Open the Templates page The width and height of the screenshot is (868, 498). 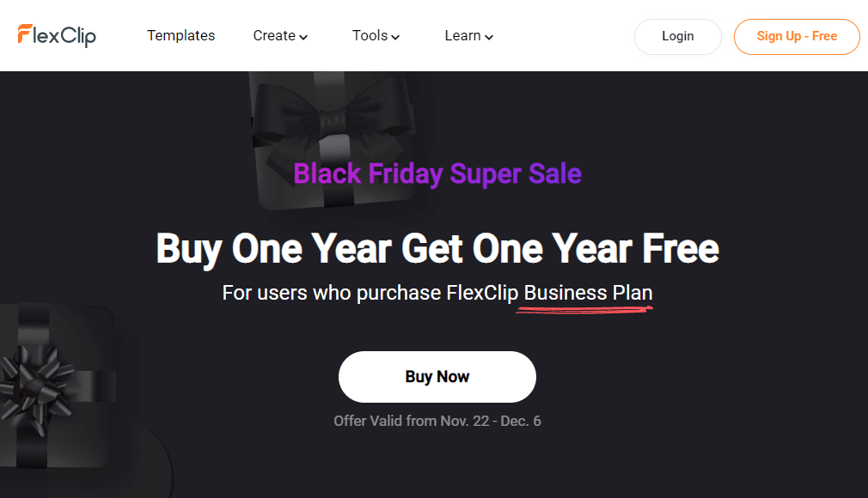181,35
